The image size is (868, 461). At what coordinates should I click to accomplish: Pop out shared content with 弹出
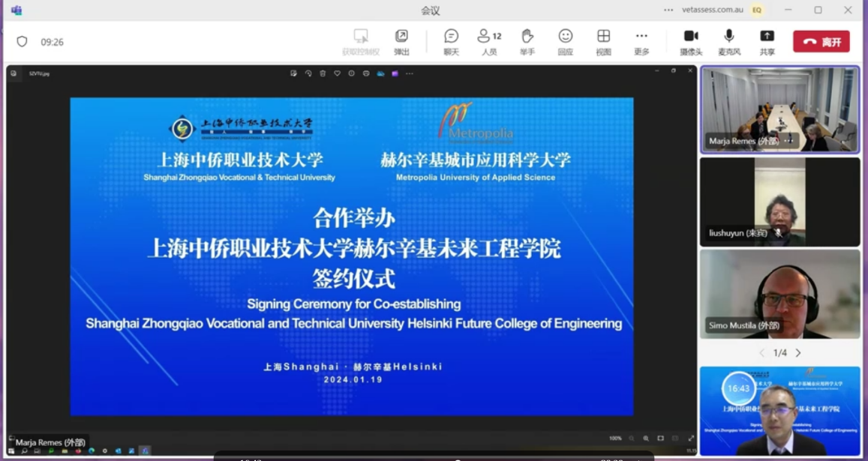click(x=401, y=42)
